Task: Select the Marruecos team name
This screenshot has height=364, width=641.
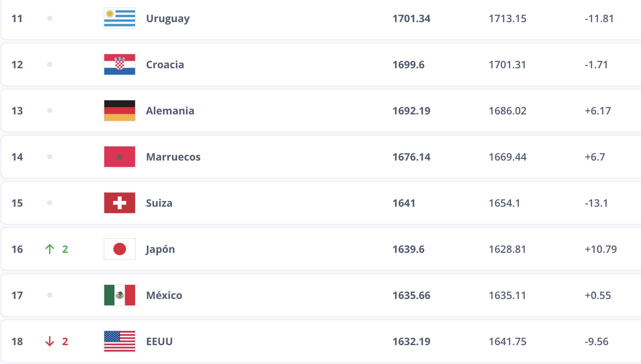Action: [173, 157]
